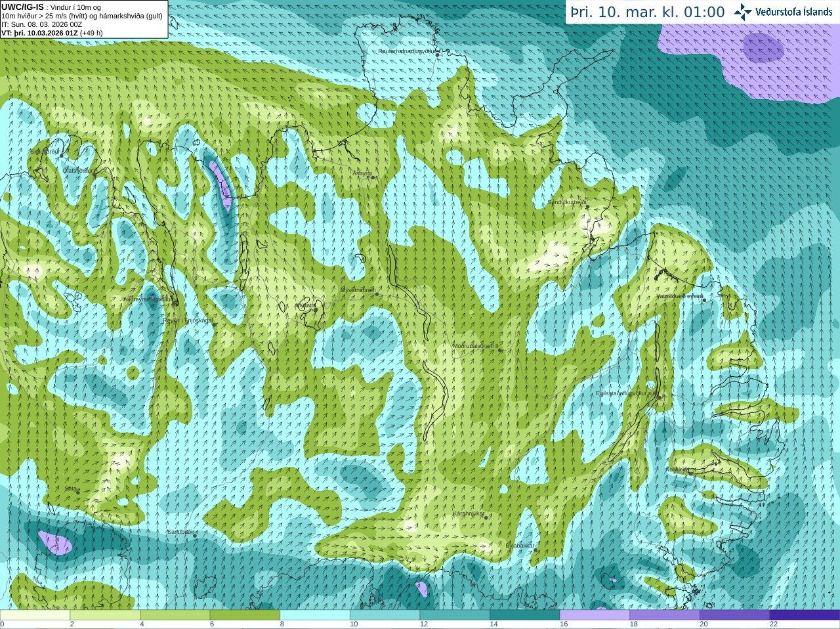Click the legend scale number 22
The image size is (840, 629).
[774, 624]
